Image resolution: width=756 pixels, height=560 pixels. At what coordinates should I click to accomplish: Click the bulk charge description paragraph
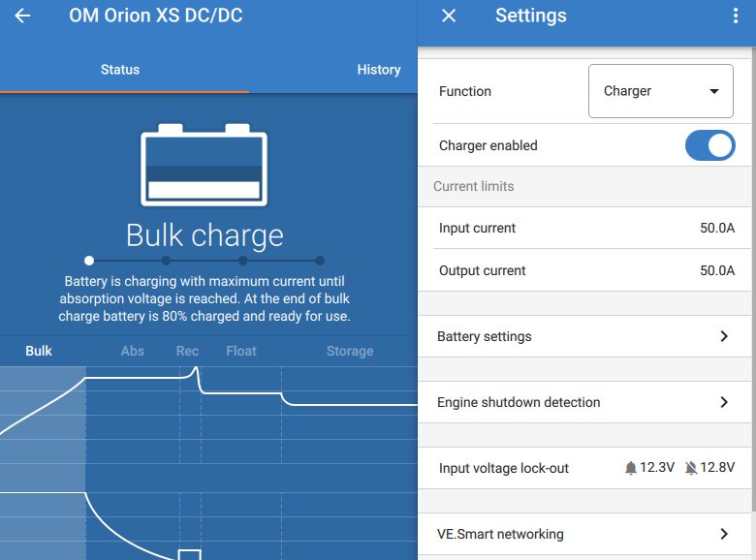[x=205, y=298]
